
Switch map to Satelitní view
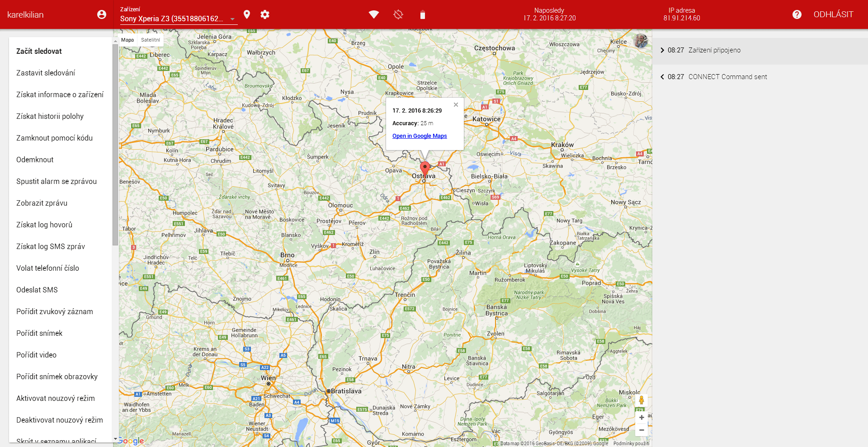pos(151,40)
